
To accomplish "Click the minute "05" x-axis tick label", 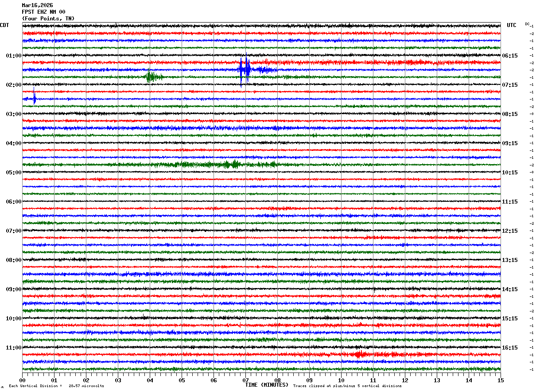I will click(x=182, y=380).
